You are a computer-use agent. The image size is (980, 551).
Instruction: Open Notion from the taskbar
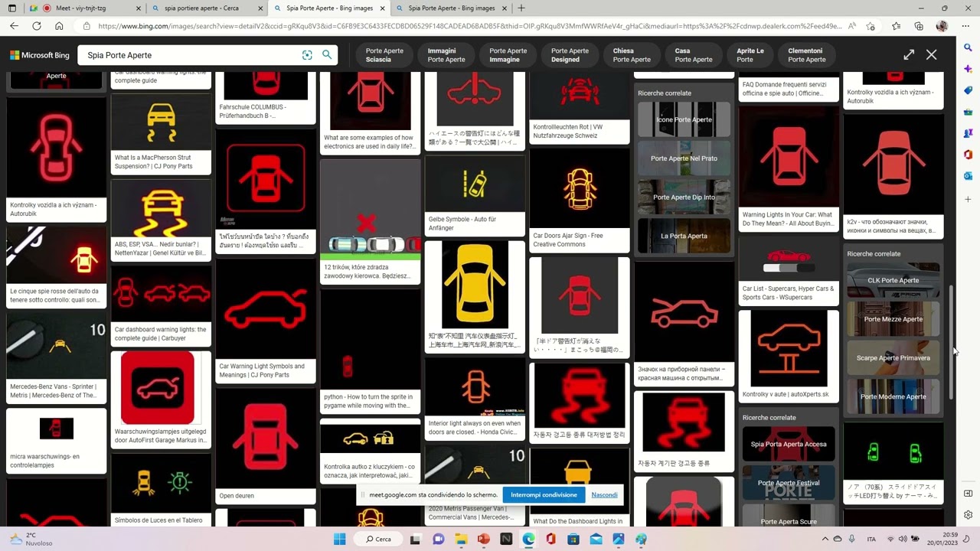506,540
